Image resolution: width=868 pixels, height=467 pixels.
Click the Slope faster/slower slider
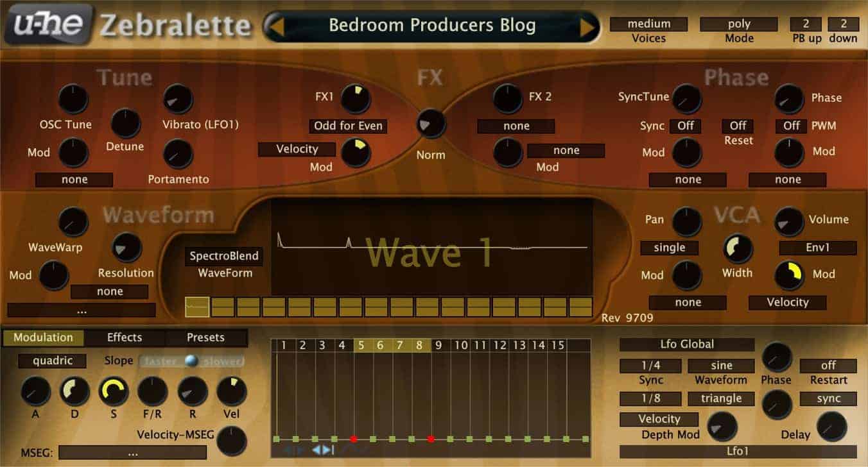(x=191, y=361)
